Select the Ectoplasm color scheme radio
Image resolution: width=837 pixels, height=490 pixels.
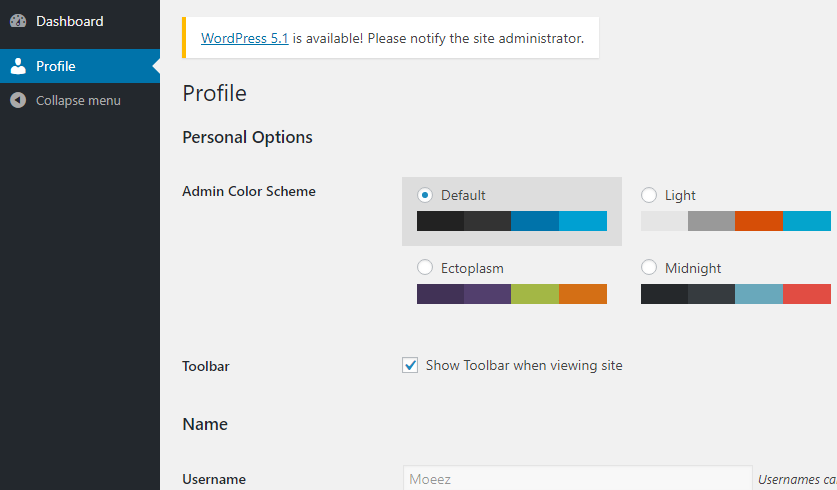[425, 267]
